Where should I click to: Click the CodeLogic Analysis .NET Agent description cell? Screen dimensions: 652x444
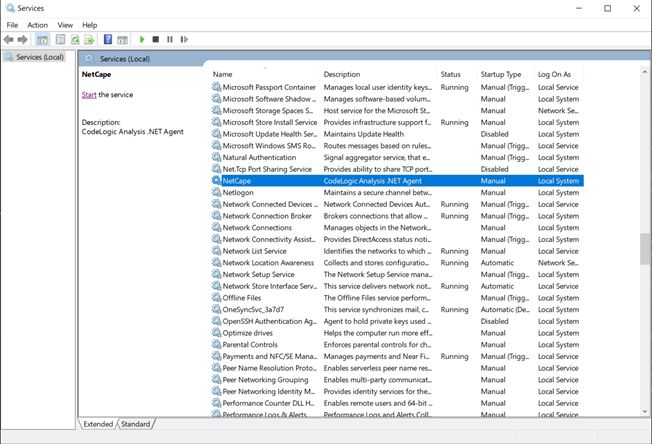[x=373, y=181]
